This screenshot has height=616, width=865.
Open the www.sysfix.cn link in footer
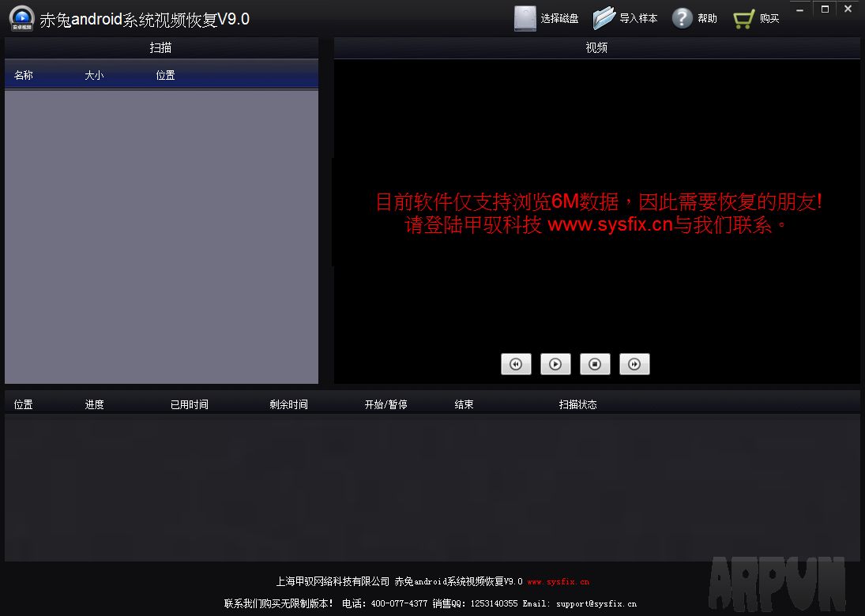561,580
